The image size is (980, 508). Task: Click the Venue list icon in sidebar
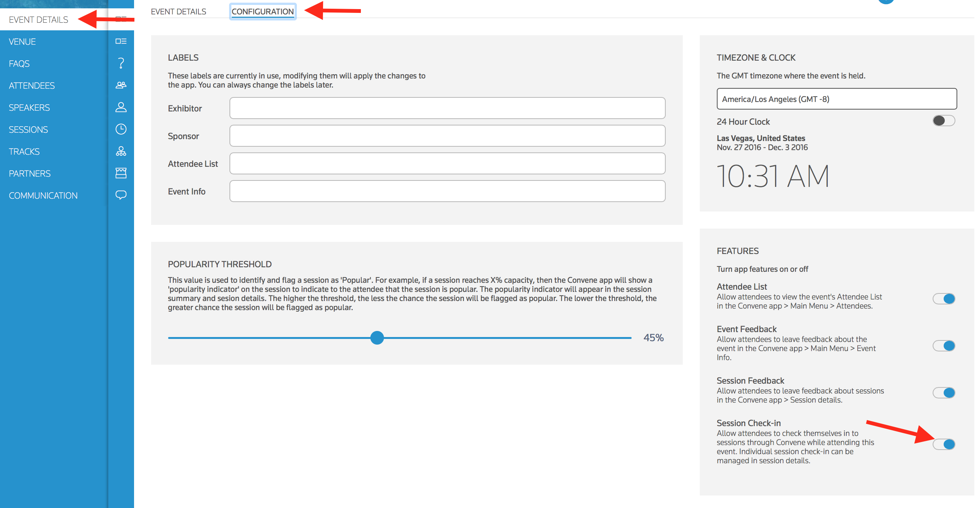(x=120, y=41)
